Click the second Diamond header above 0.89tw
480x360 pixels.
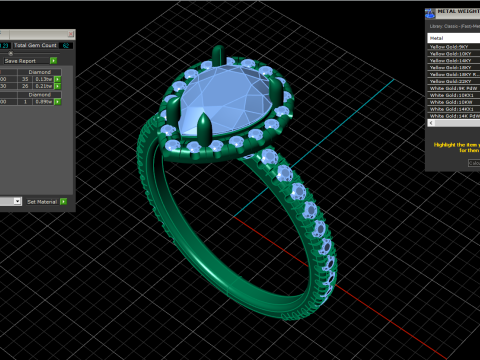(40, 95)
